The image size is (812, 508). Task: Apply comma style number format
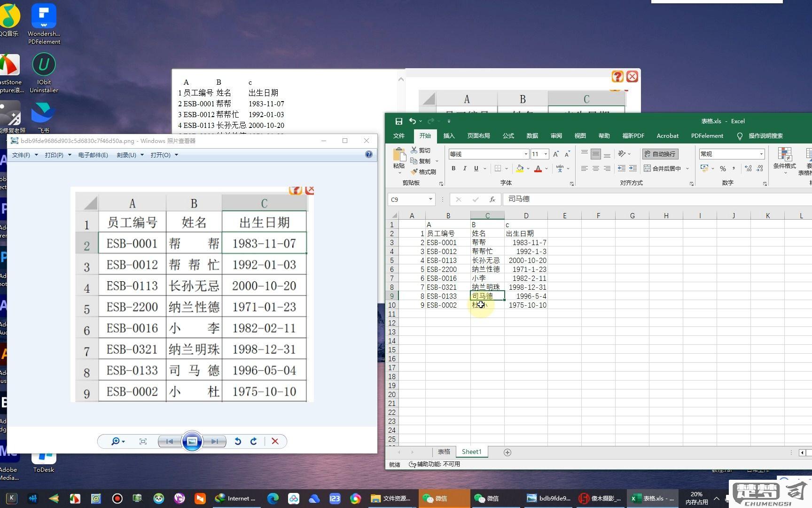734,168
